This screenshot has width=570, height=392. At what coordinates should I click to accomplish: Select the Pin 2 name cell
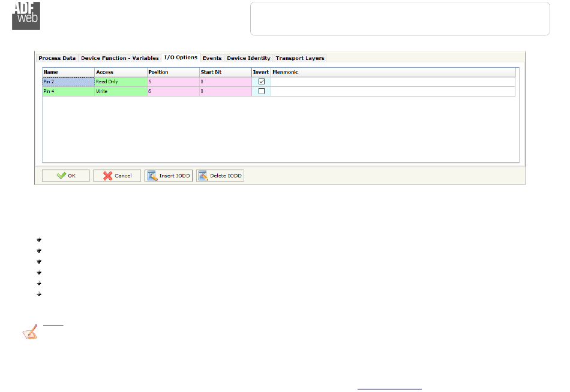(x=68, y=82)
